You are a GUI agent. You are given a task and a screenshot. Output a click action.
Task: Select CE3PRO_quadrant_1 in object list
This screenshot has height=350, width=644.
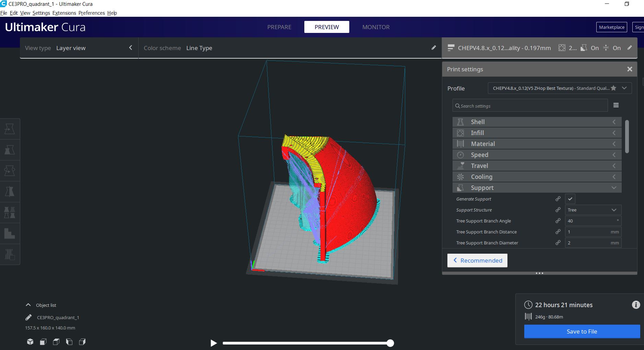(58, 317)
